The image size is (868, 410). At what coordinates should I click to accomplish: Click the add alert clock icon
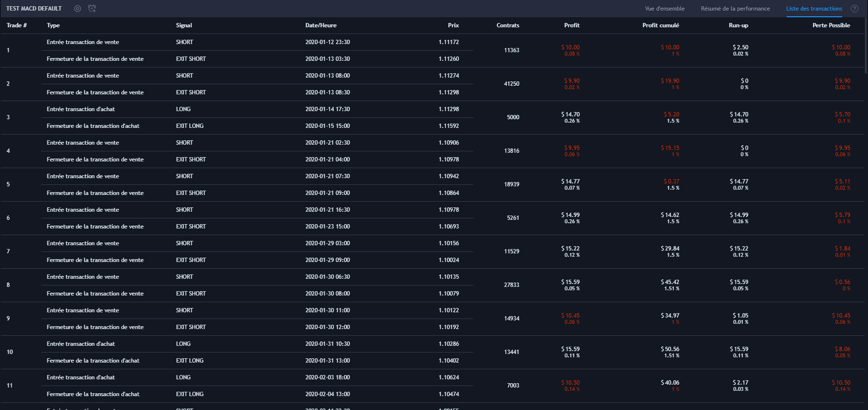pos(92,9)
